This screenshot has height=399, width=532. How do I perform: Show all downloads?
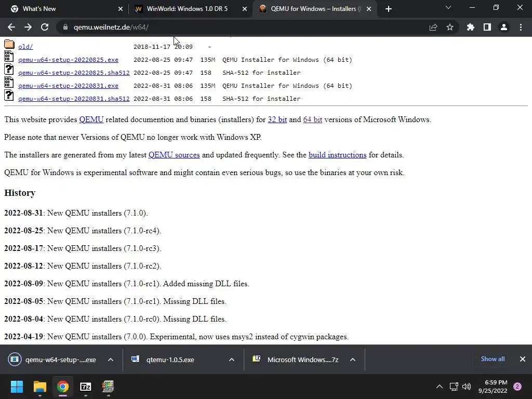[493, 358]
